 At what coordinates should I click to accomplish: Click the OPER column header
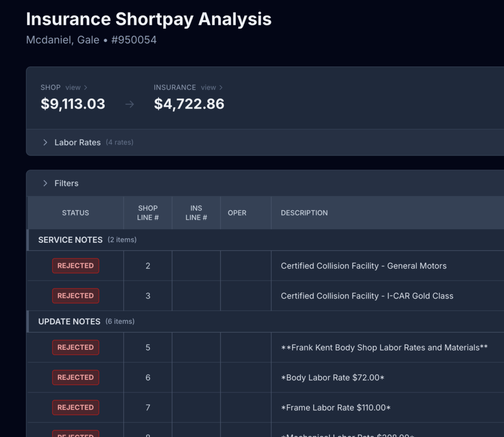click(x=237, y=213)
